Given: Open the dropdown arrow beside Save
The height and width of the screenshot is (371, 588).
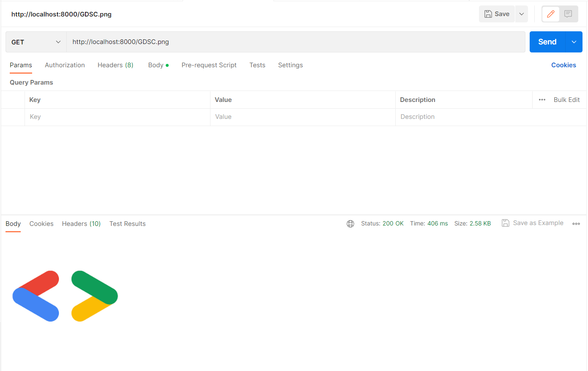Looking at the screenshot, I should [x=522, y=14].
